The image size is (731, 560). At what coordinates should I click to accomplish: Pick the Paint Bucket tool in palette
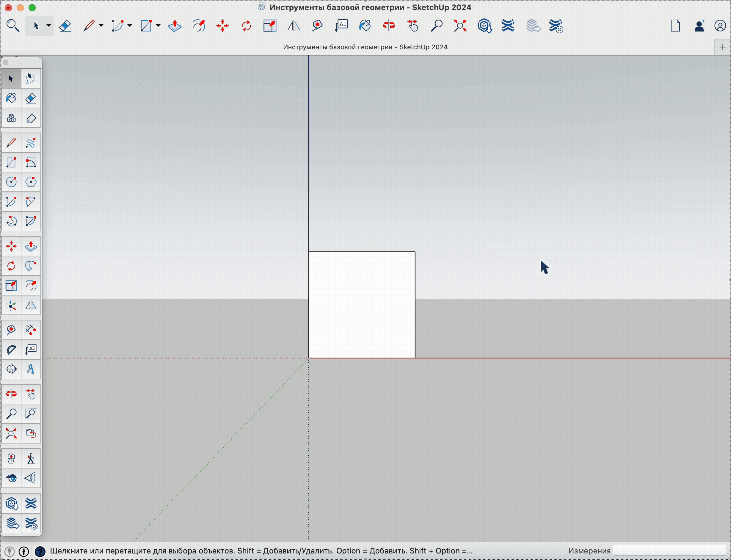point(11,98)
